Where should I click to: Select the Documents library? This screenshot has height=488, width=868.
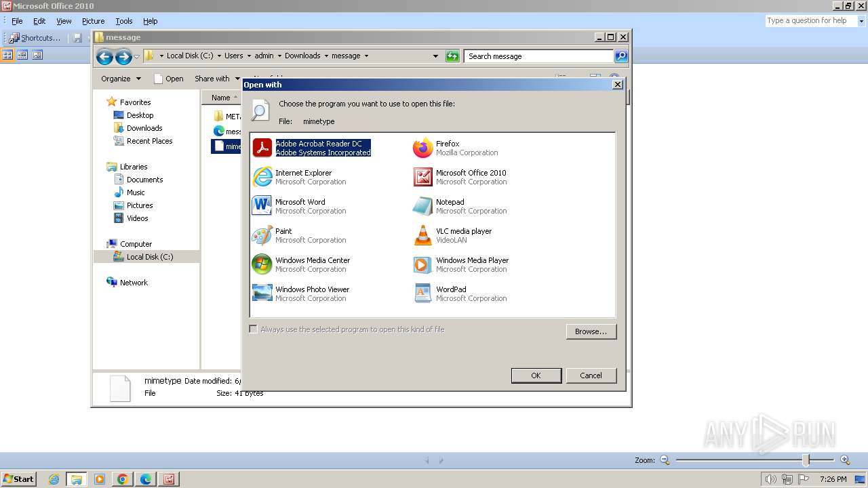[138, 180]
